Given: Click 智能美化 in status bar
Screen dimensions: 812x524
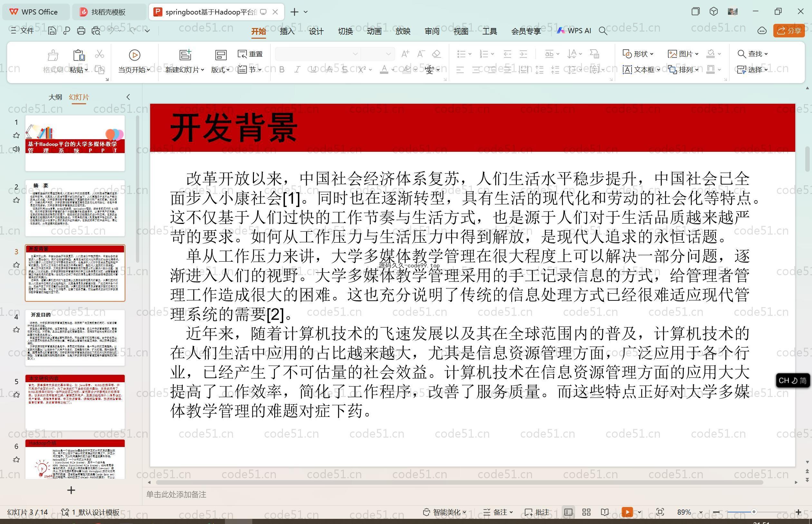Looking at the screenshot, I should click(x=444, y=512).
